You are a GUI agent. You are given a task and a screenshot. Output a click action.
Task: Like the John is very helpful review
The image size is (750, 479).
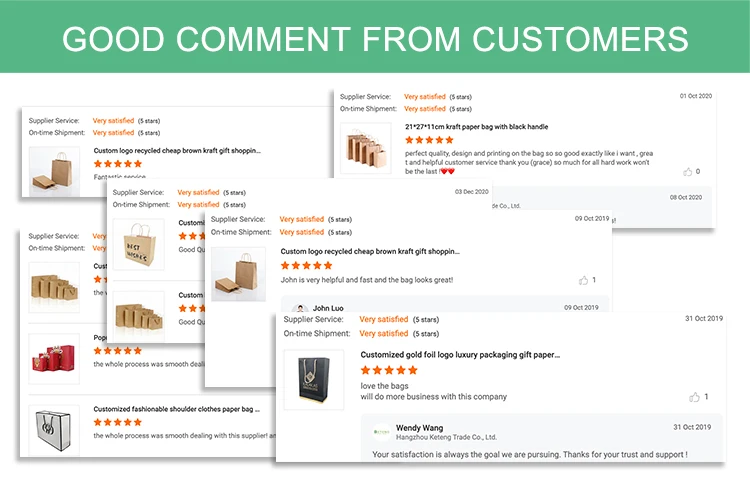[x=583, y=280]
